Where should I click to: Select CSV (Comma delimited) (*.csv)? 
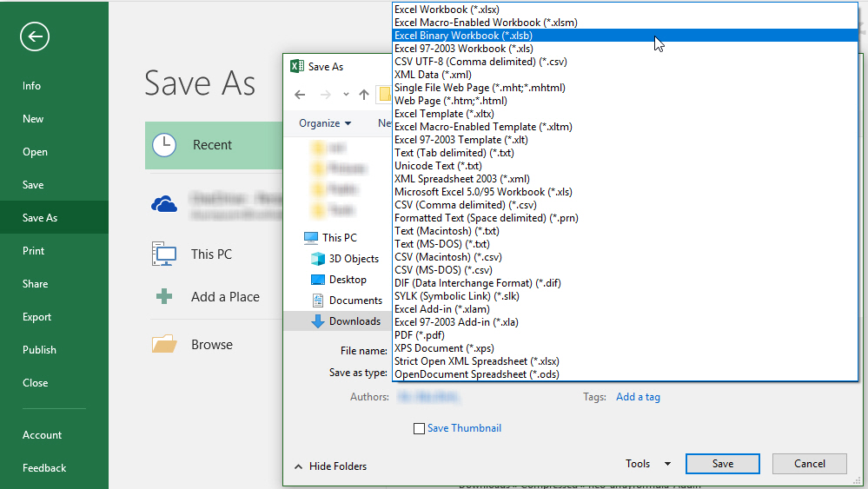point(625,205)
